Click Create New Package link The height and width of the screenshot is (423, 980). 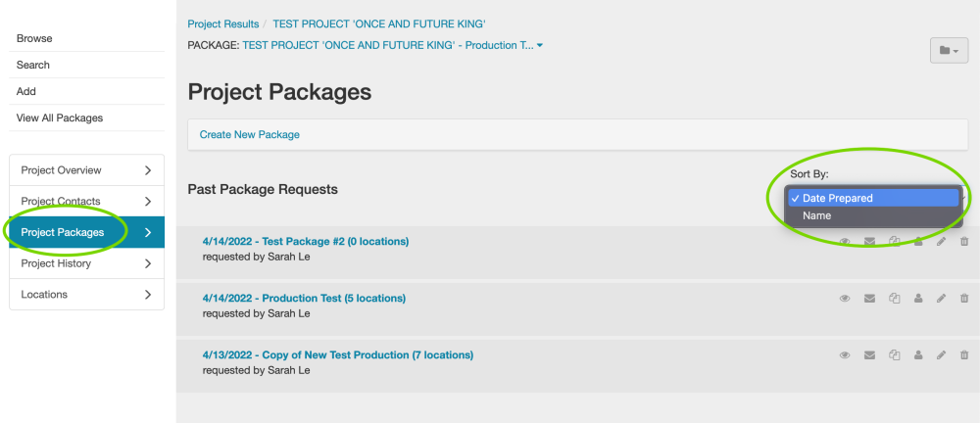pyautogui.click(x=250, y=134)
